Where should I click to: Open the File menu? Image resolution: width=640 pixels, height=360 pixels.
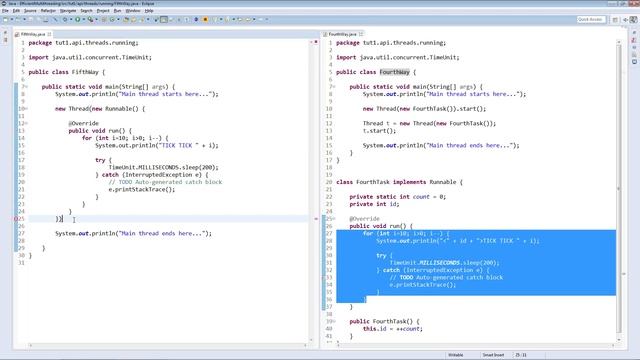[x=5, y=11]
